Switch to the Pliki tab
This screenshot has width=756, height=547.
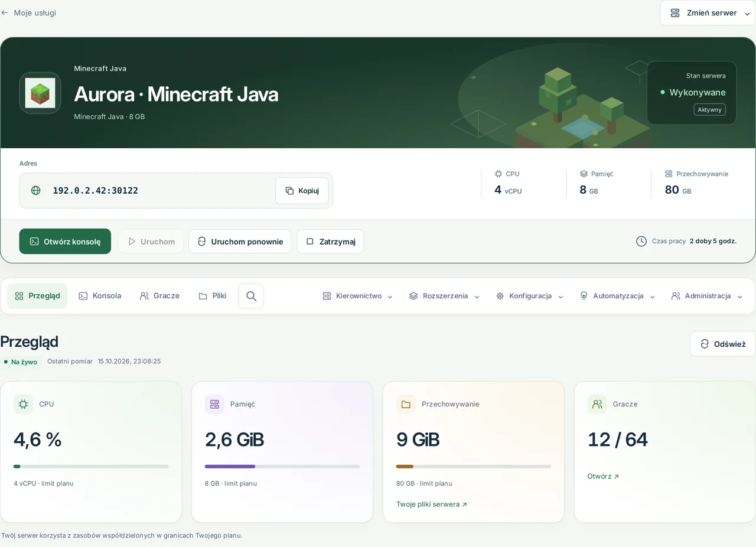(x=213, y=296)
